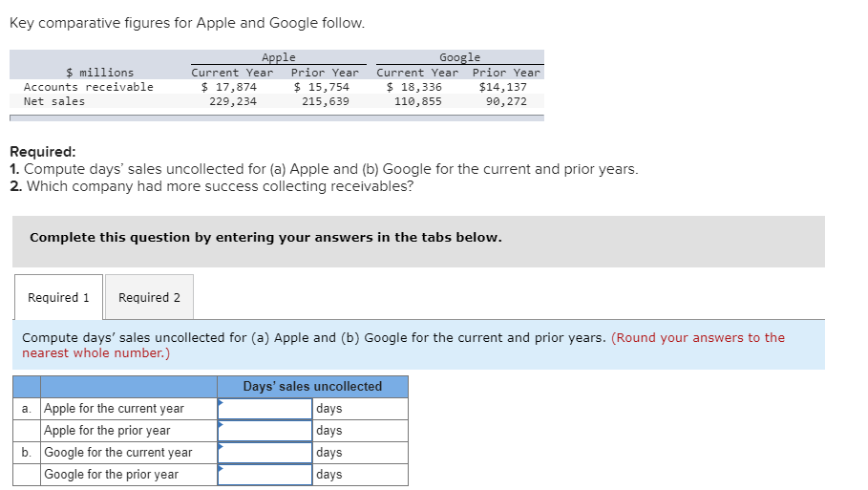The height and width of the screenshot is (490, 868).
Task: Click the 'Google' company header
Action: tap(460, 57)
